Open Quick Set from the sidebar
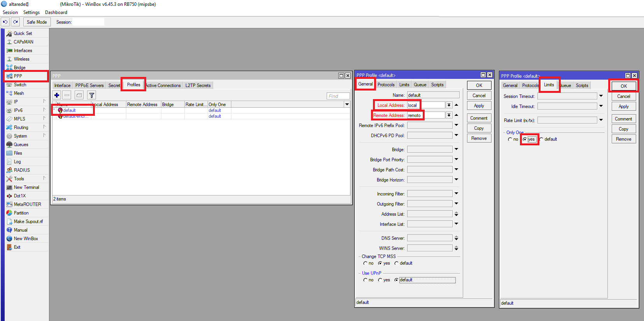The height and width of the screenshot is (321, 644). coord(23,33)
